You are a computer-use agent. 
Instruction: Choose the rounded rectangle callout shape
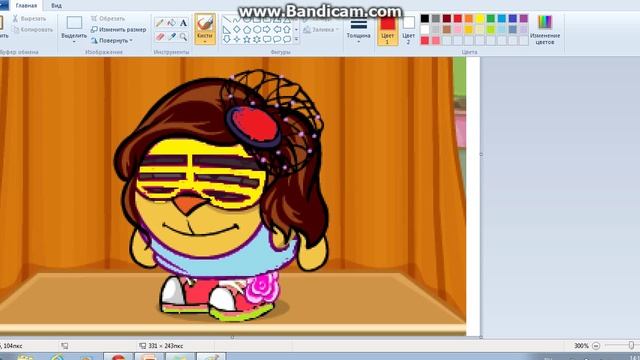point(267,39)
